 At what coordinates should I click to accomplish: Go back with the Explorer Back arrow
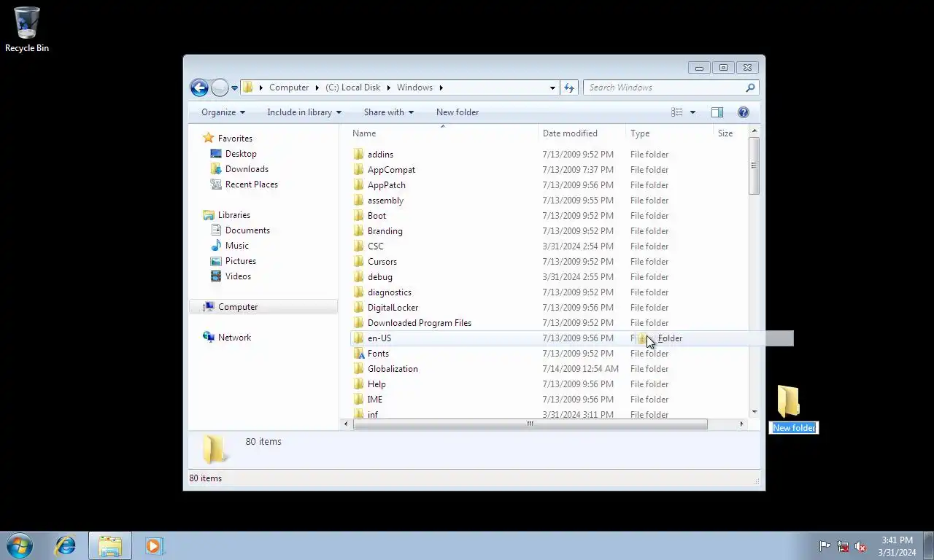199,87
